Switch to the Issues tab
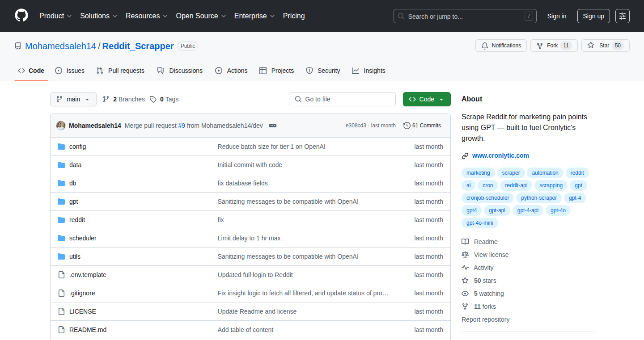The width and height of the screenshot is (644, 340). 70,71
